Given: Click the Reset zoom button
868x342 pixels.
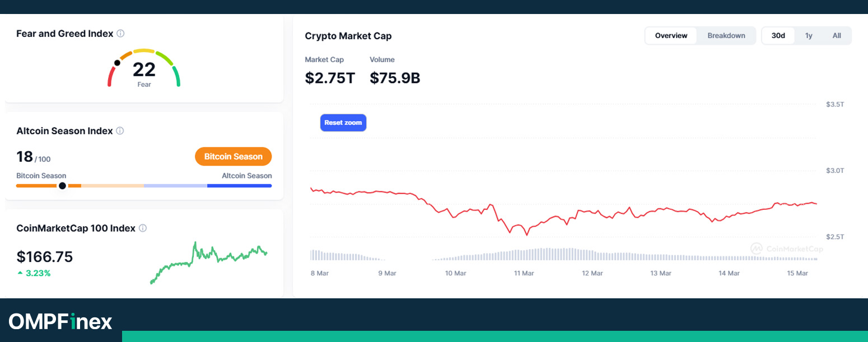Looking at the screenshot, I should pyautogui.click(x=343, y=123).
